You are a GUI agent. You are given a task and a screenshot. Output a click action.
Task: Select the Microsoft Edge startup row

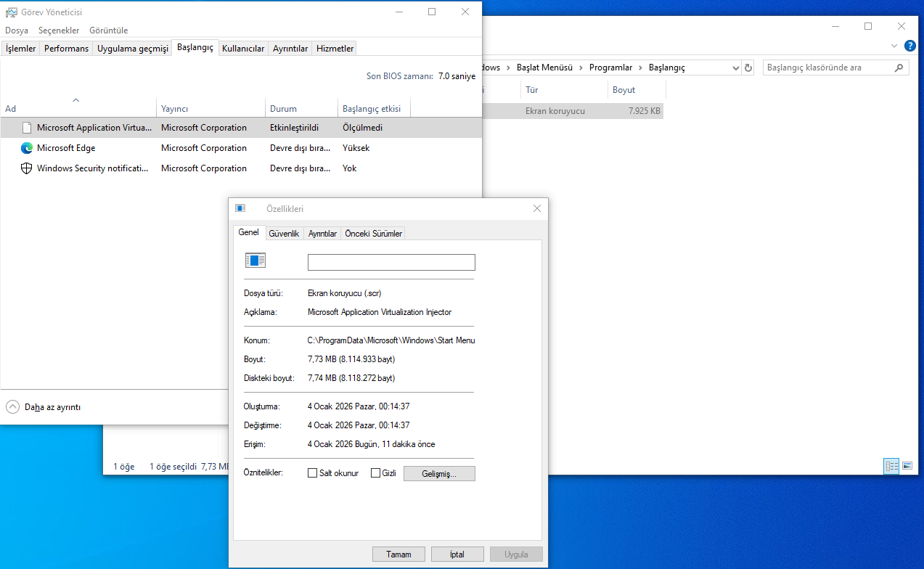(241, 148)
